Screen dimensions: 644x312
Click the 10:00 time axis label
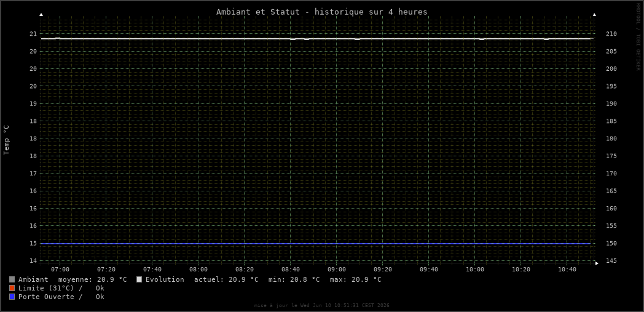tap(475, 270)
